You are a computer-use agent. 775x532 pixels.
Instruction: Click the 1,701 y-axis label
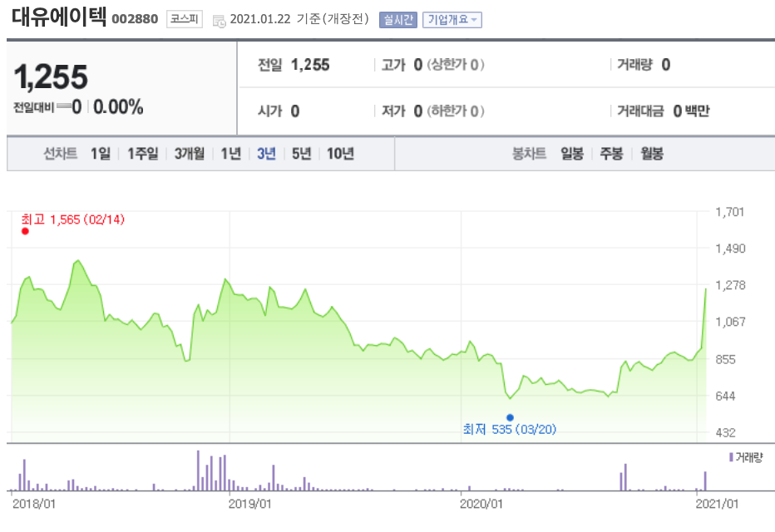pyautogui.click(x=730, y=212)
